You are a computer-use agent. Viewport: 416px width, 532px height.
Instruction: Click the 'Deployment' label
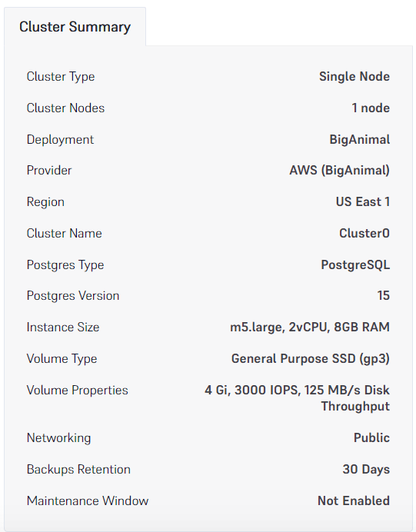click(60, 140)
